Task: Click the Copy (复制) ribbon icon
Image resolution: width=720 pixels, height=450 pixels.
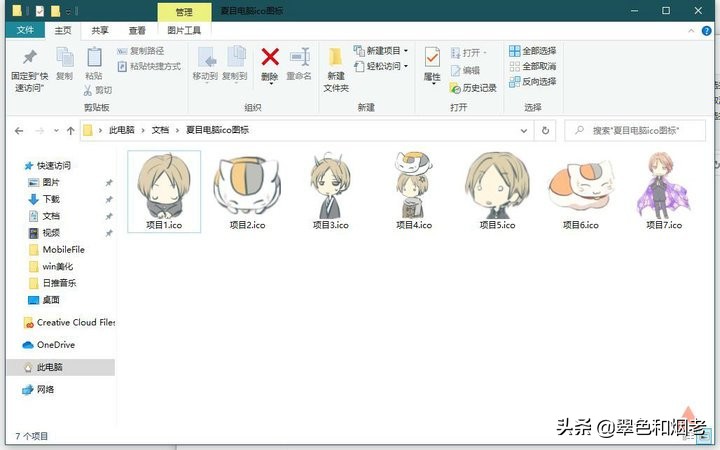Action: [x=65, y=58]
